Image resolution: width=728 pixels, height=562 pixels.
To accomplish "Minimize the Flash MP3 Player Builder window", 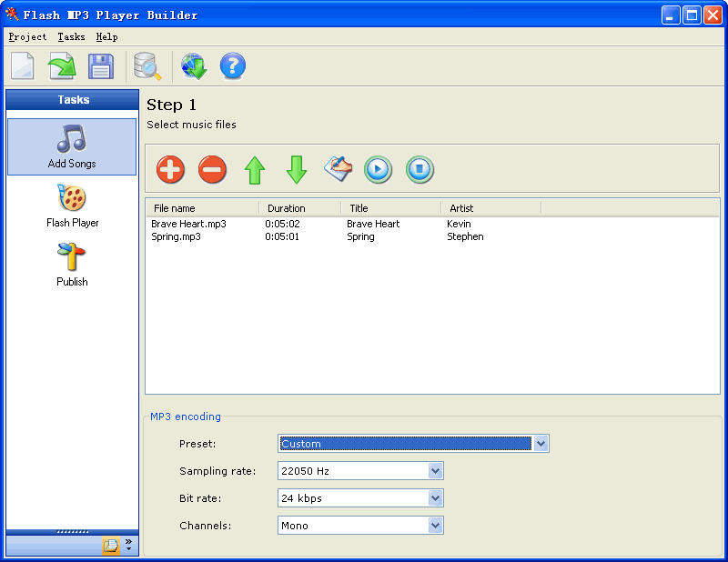I will coord(671,15).
